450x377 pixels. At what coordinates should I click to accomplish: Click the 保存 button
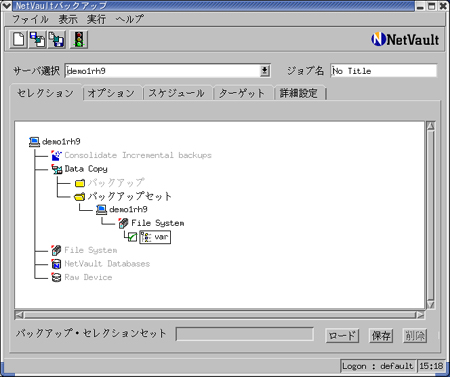[x=381, y=336]
